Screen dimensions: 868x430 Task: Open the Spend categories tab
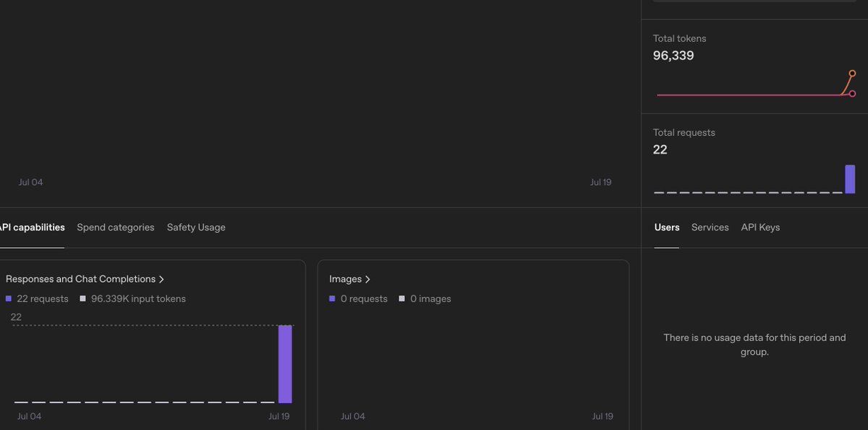point(116,227)
